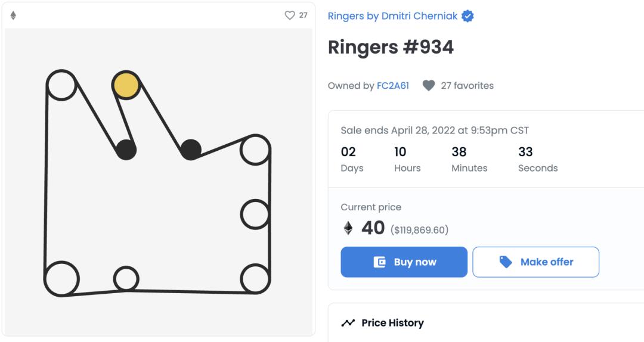Favorite the NFT with the heart outline

(290, 15)
